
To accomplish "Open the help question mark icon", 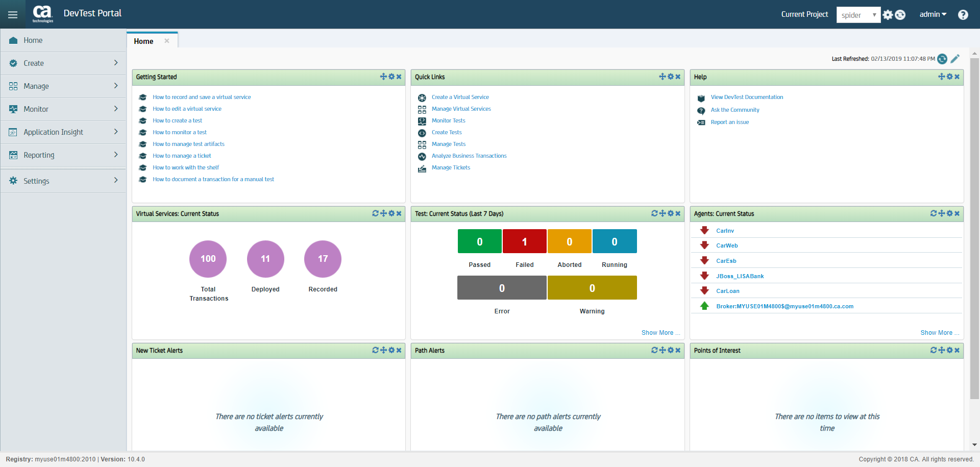I will point(963,15).
